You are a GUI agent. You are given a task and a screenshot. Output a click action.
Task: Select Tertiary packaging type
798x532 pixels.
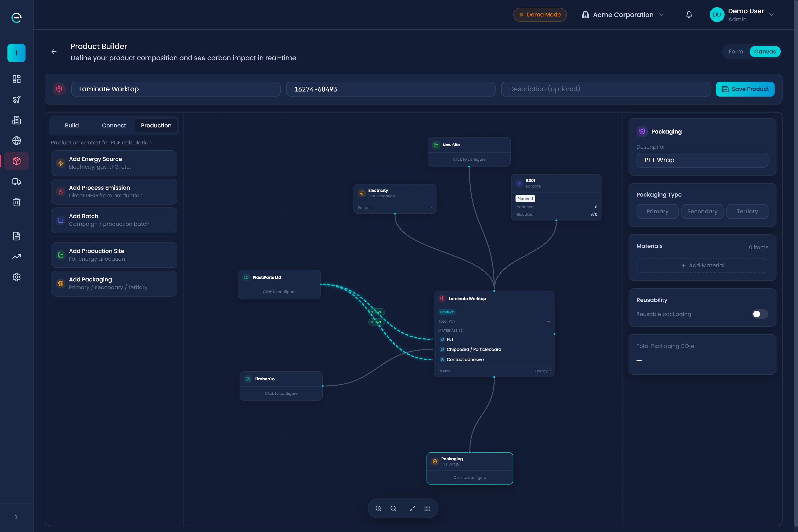pyautogui.click(x=747, y=211)
